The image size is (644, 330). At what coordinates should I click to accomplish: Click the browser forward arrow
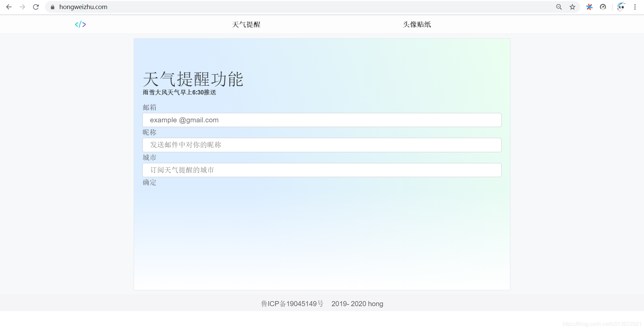coord(23,7)
